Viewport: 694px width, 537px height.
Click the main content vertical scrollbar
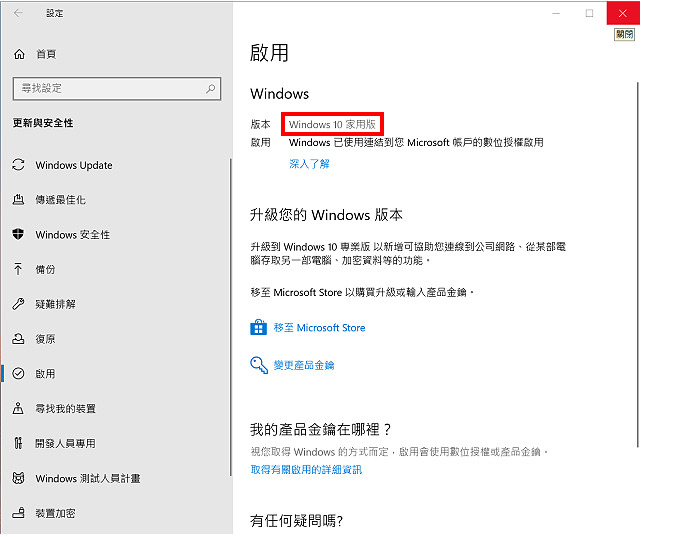point(638,264)
